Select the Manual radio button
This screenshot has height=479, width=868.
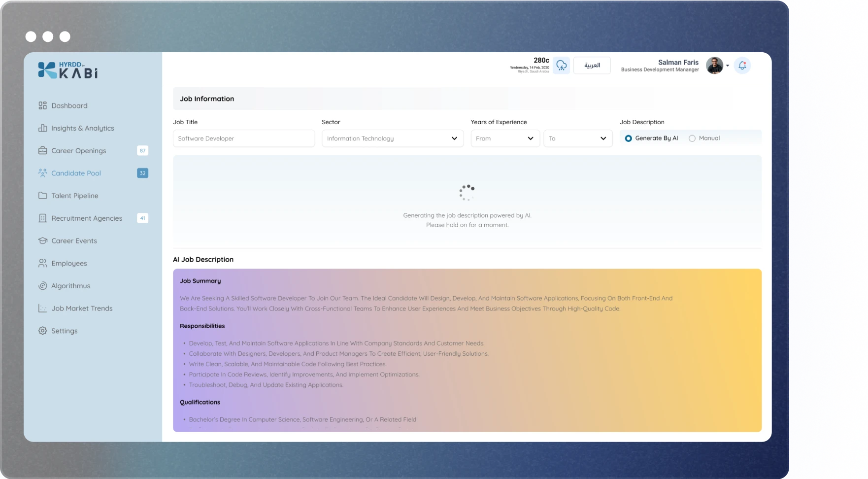[x=692, y=138]
